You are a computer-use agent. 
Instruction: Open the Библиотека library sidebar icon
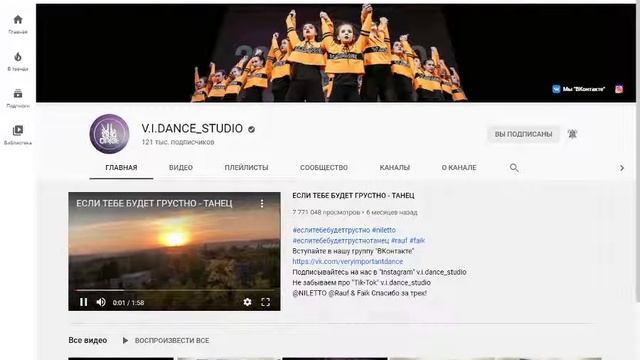point(18,135)
